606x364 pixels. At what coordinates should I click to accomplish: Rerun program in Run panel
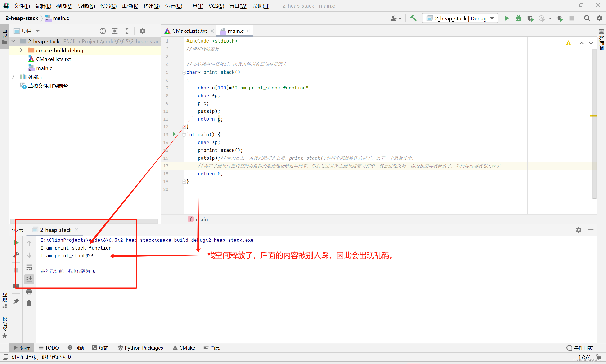[x=16, y=243]
